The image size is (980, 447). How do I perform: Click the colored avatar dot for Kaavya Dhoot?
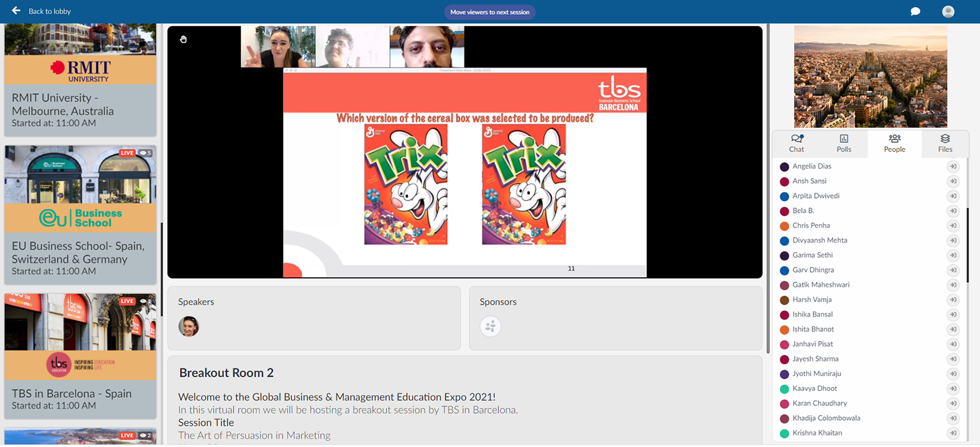pyautogui.click(x=785, y=389)
